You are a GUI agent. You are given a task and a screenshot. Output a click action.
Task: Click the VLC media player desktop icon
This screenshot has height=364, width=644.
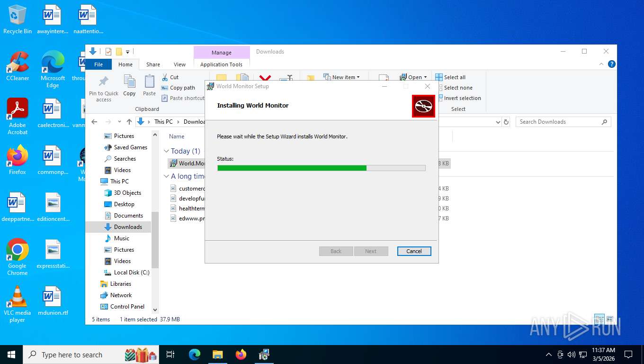(x=18, y=304)
